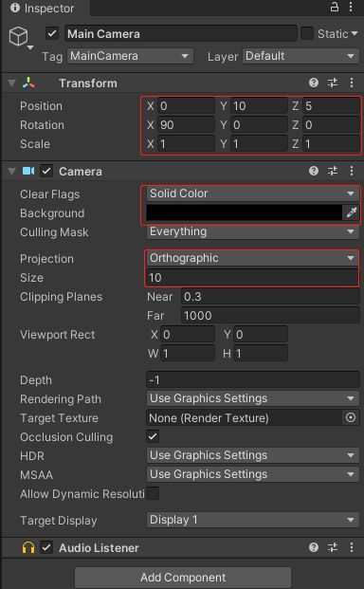The height and width of the screenshot is (589, 364).
Task: Click the Add Component button
Action: click(183, 577)
